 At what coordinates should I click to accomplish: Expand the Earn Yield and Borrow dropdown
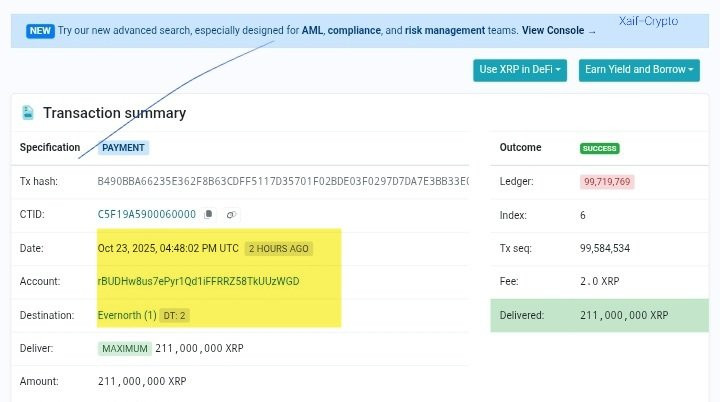point(639,70)
